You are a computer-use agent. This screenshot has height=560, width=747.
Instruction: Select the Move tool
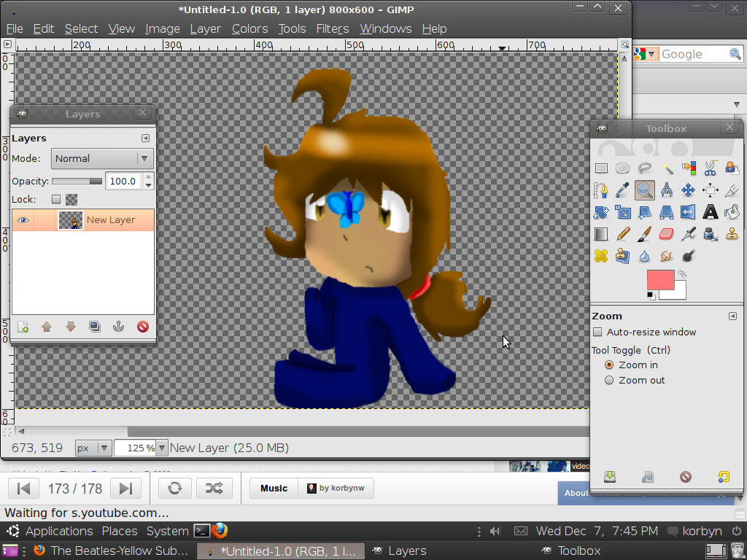(x=689, y=190)
